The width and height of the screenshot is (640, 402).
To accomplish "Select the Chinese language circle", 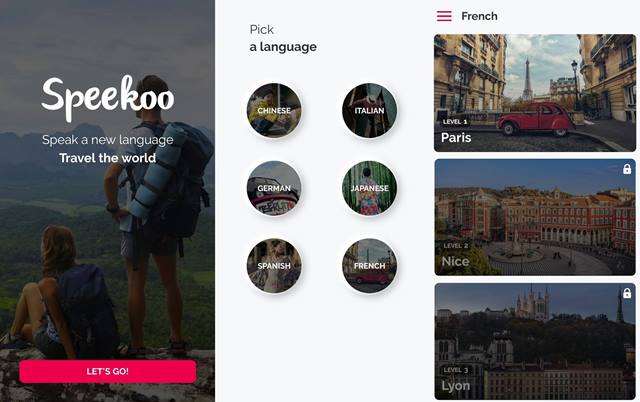I will point(274,110).
